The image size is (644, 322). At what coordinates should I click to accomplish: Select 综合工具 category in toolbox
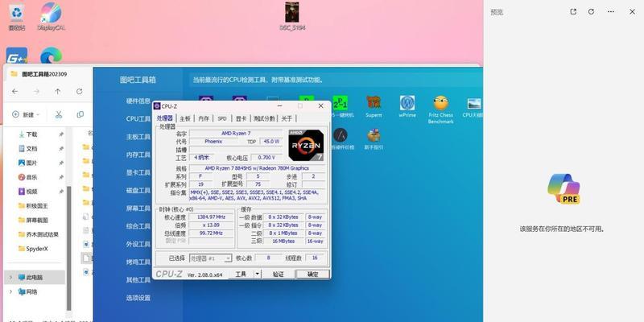pos(138,226)
